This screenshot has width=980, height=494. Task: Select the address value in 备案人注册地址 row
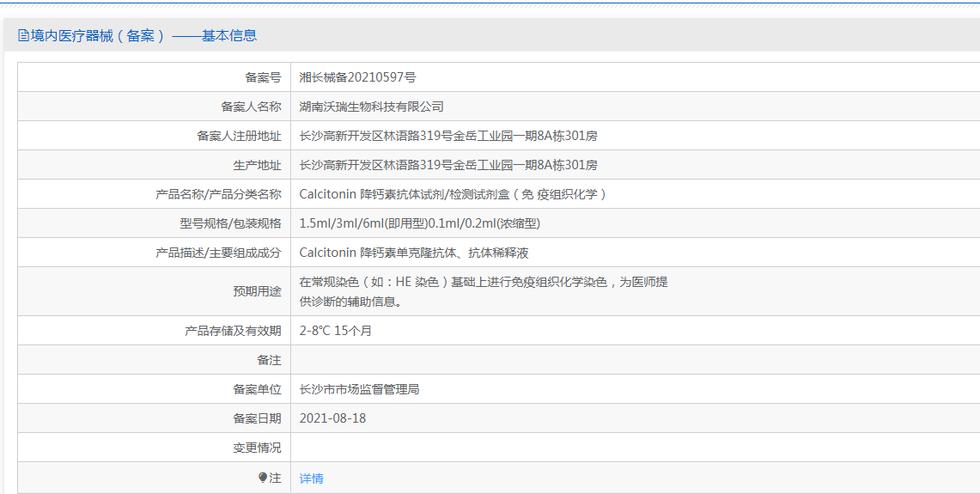(448, 136)
